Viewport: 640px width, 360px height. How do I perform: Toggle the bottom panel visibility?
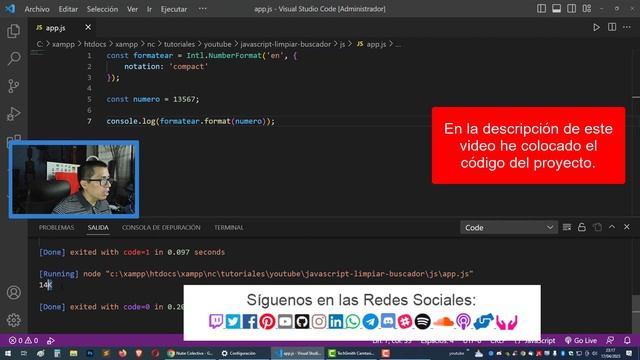tap(556, 9)
